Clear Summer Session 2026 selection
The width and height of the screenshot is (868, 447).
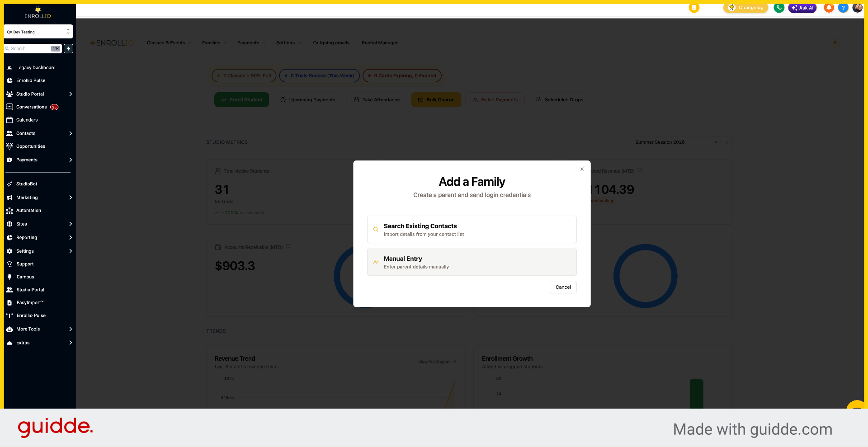click(716, 142)
